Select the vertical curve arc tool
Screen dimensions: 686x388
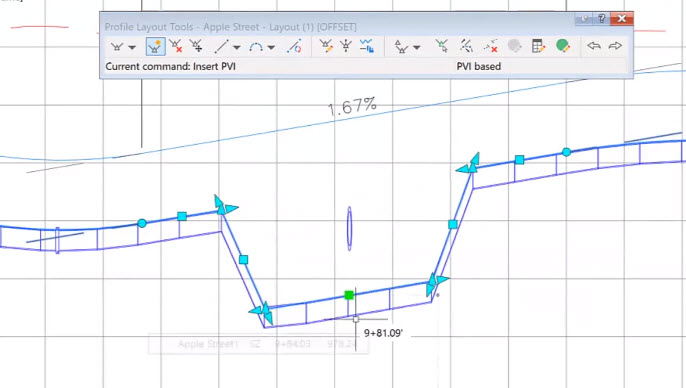pos(256,46)
